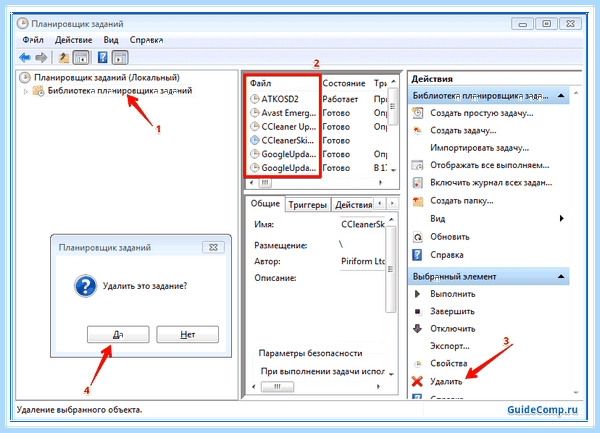
Task: Click the Создать простую задачу icon
Action: point(417,113)
